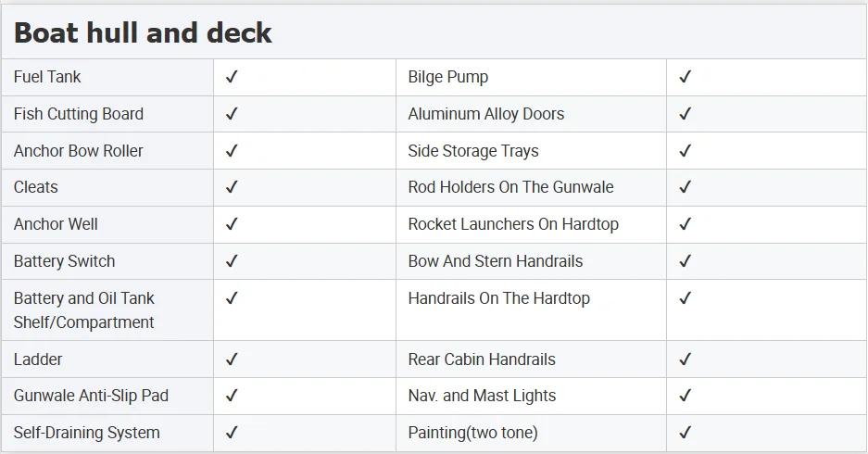Click the checkmark for Aluminum Alloy Doors
868x454 pixels.
pos(686,114)
